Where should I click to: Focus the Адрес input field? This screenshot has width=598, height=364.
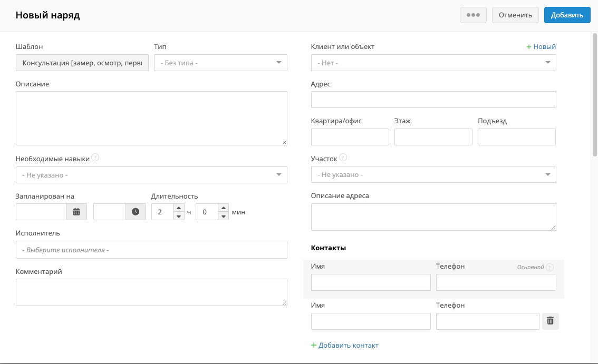[x=433, y=100]
